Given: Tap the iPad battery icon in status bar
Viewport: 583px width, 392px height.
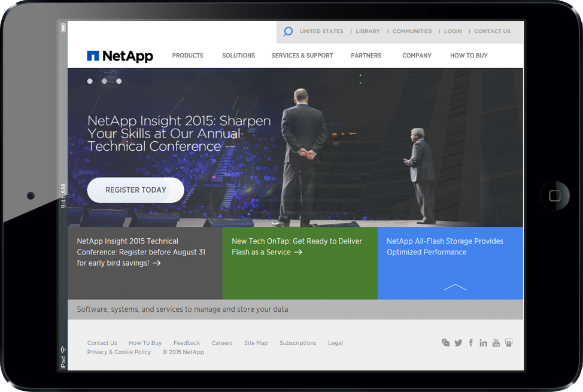Looking at the screenshot, I should click(x=63, y=28).
